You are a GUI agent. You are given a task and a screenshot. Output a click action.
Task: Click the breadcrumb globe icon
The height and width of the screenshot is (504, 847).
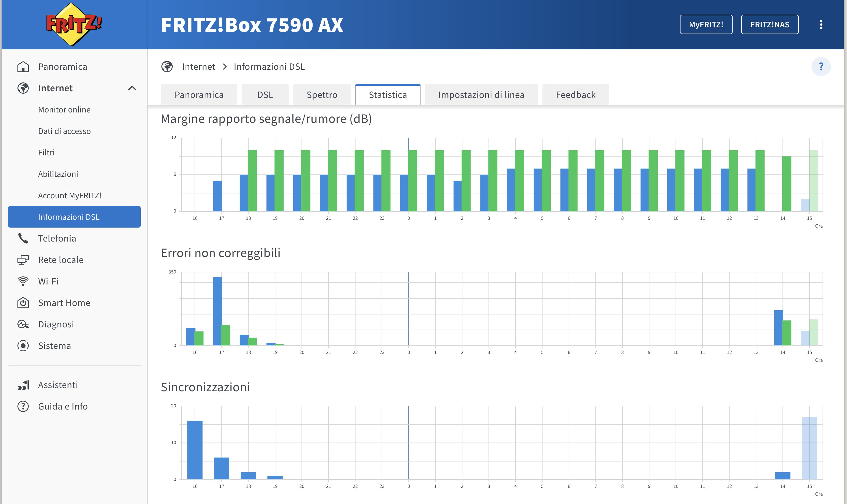tap(167, 67)
